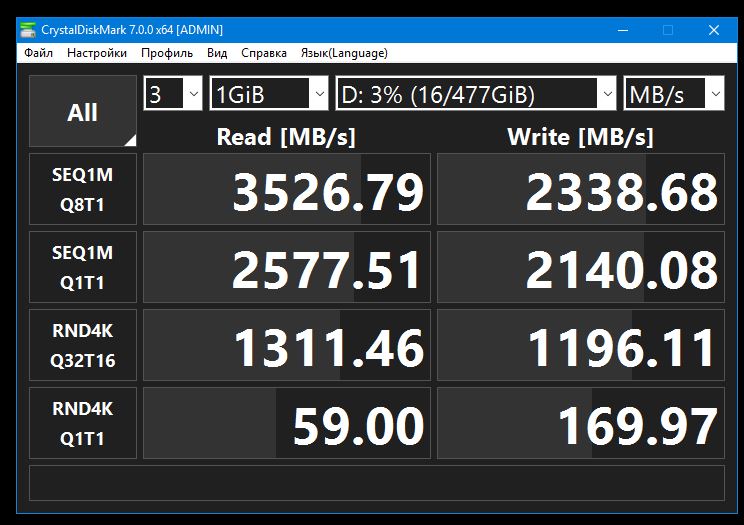Click the 2577.51 read result
The width and height of the screenshot is (744, 525).
(287, 267)
